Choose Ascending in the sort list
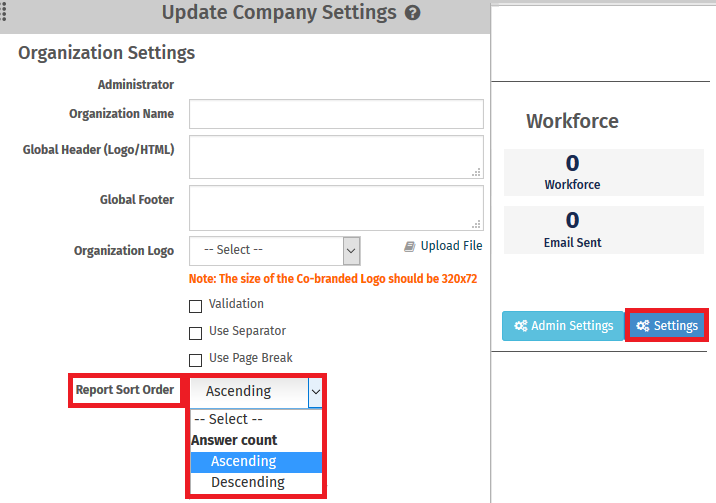Screen dimensions: 716x503 243,461
